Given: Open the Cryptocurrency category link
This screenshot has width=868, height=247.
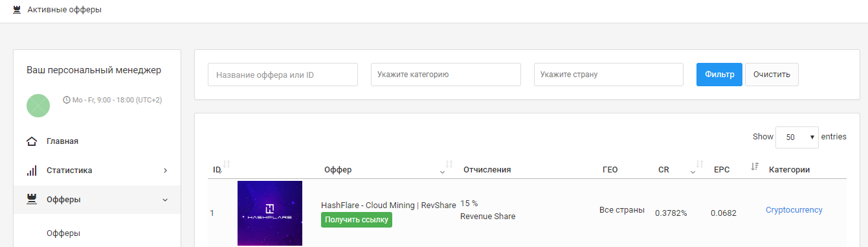Looking at the screenshot, I should (x=794, y=210).
